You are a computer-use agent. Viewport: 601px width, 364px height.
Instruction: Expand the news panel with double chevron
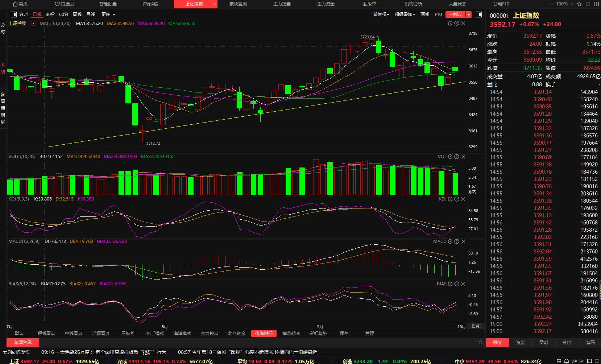pyautogui.click(x=481, y=343)
